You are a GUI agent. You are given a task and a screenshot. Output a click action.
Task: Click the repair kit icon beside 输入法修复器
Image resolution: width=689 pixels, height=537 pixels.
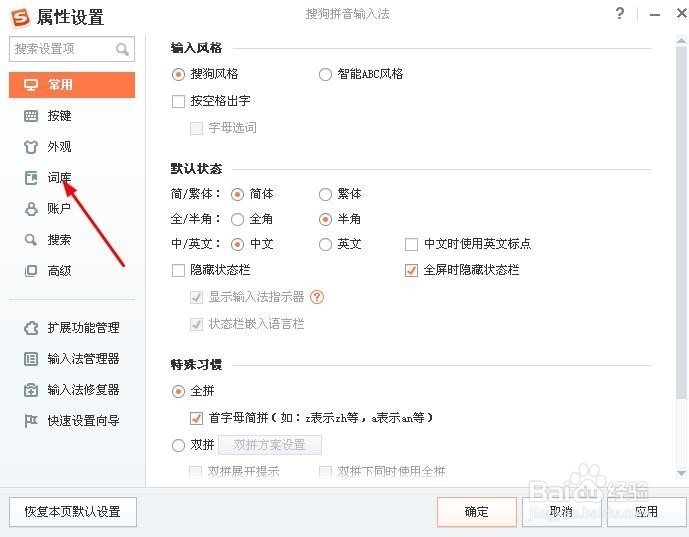click(31, 390)
